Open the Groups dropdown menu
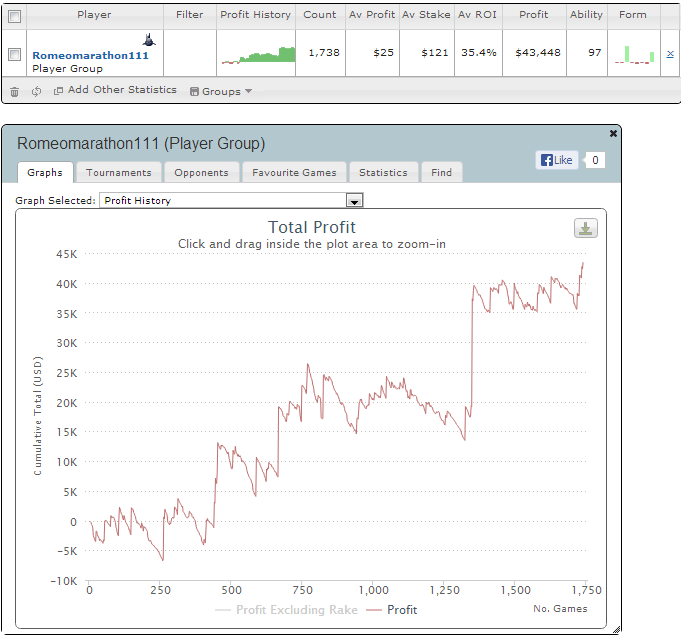This screenshot has width=681, height=637. (x=221, y=91)
